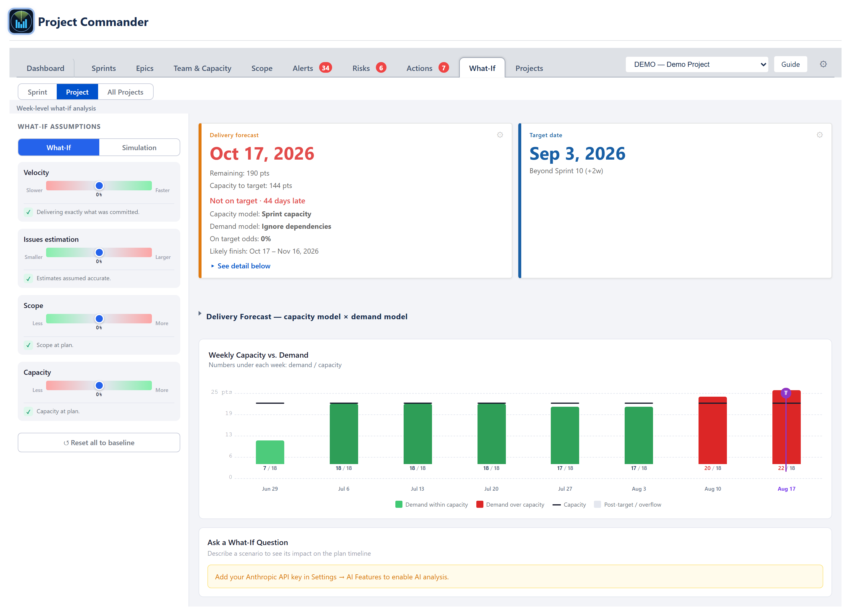Image resolution: width=851 pixels, height=616 pixels.
Task: Click 'Not on target · 44 days late' text
Action: coord(257,201)
